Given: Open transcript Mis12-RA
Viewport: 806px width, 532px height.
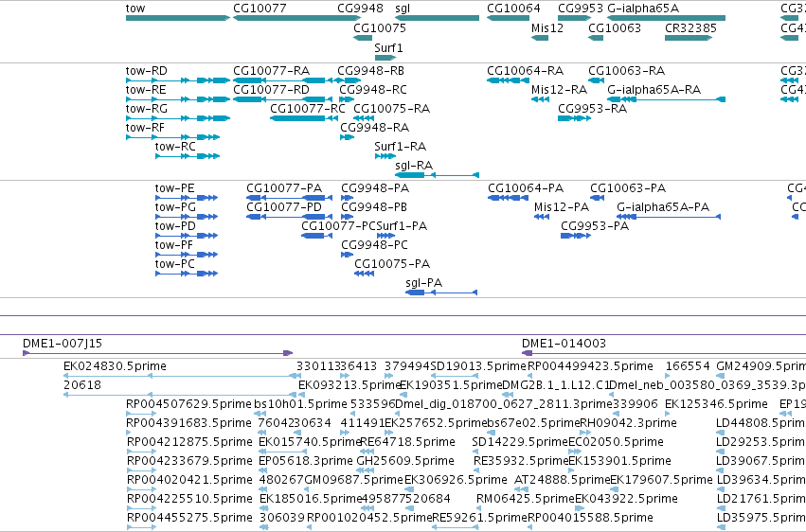Looking at the screenshot, I should [x=559, y=90].
